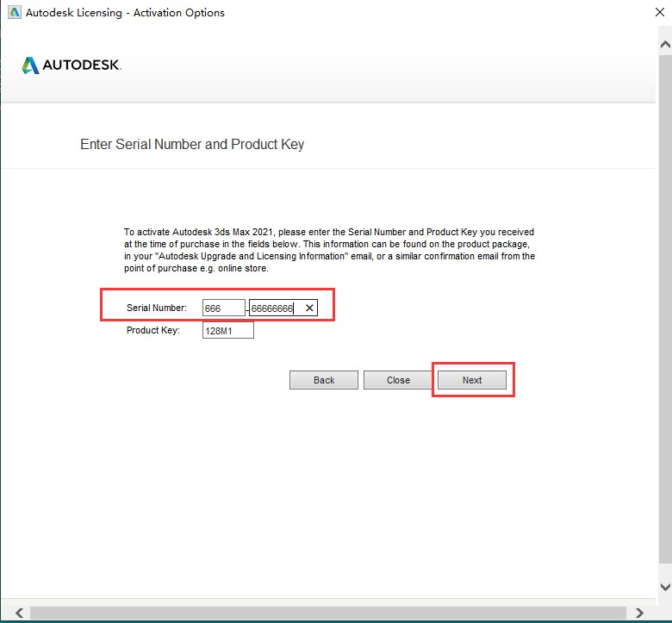672x623 pixels.
Task: Click the horizontal scrollbar left arrow
Action: 19,613
